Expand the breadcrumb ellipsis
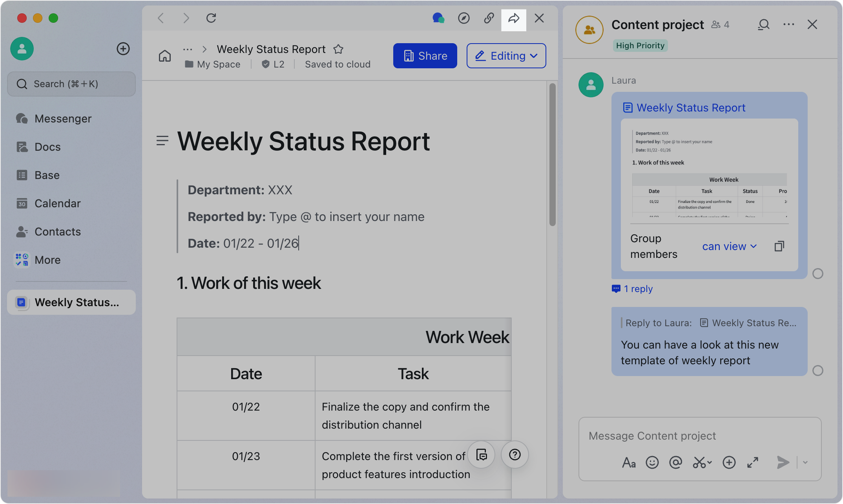Image resolution: width=843 pixels, height=504 pixels. pos(188,49)
